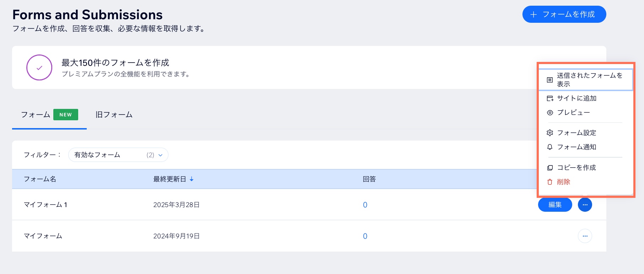Viewport: 644px width, 274px height.
Task: Select the form name マイフォーム 1
Action: pyautogui.click(x=45, y=205)
